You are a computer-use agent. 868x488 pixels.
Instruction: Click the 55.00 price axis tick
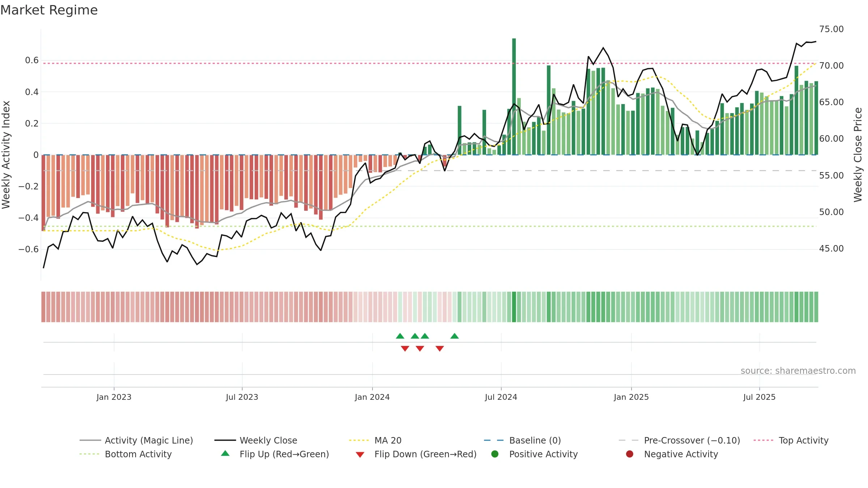(x=831, y=176)
